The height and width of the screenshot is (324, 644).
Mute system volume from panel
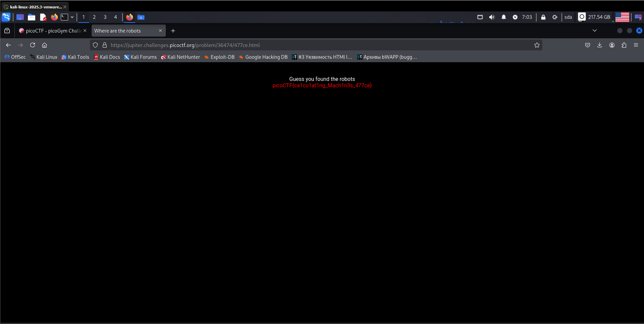pyautogui.click(x=492, y=17)
